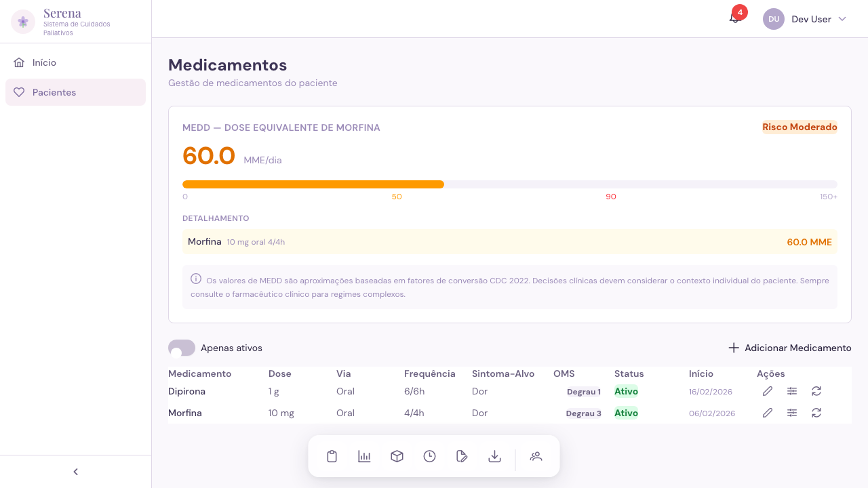Open dose adjustment sliders for Morfina
Viewport: 868px width, 488px height.
791,413
